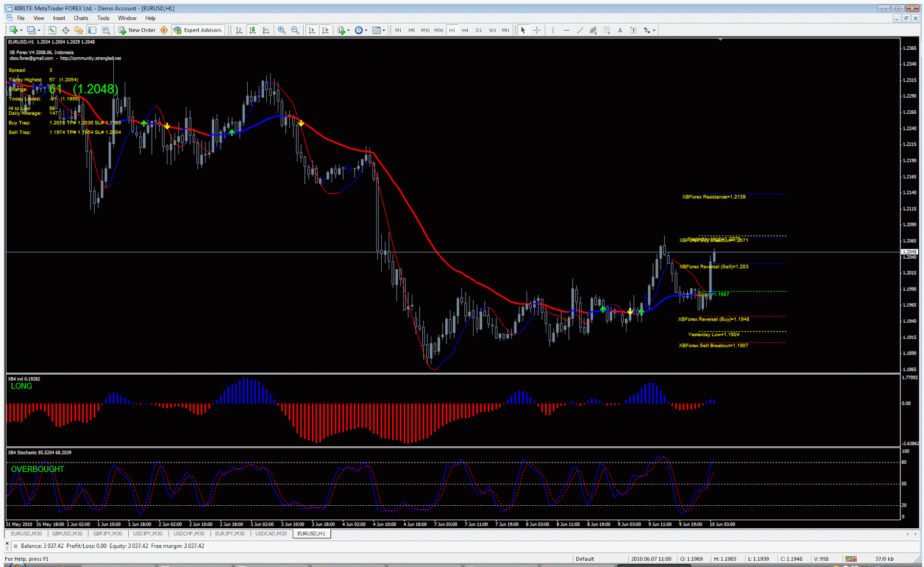Select the Crosshair tool
Image resolution: width=924 pixels, height=567 pixels.
click(x=536, y=30)
